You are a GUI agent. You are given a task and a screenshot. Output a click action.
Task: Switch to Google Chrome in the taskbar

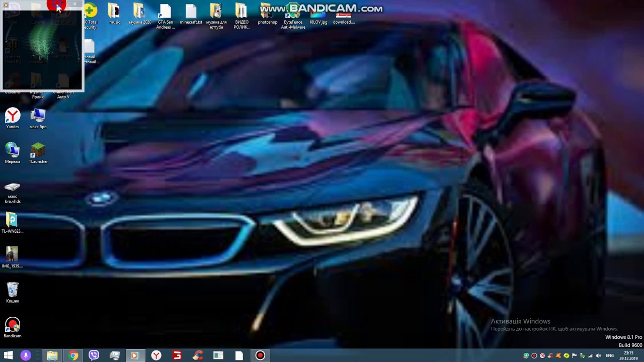click(x=73, y=355)
